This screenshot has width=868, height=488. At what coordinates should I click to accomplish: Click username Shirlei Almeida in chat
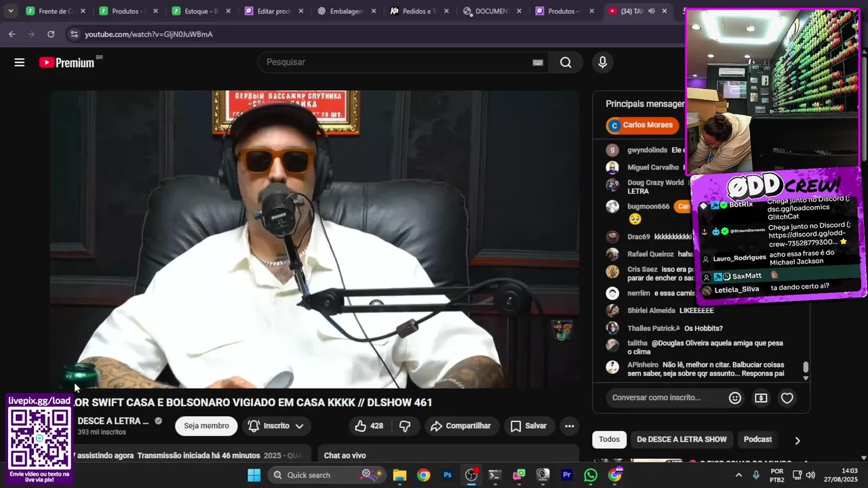click(x=651, y=310)
